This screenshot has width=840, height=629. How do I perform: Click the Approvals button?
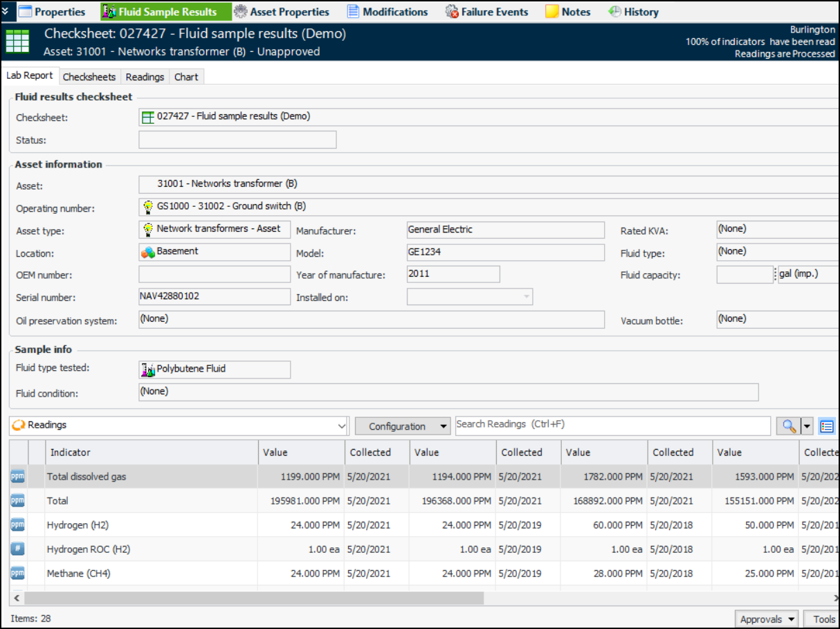(x=767, y=619)
